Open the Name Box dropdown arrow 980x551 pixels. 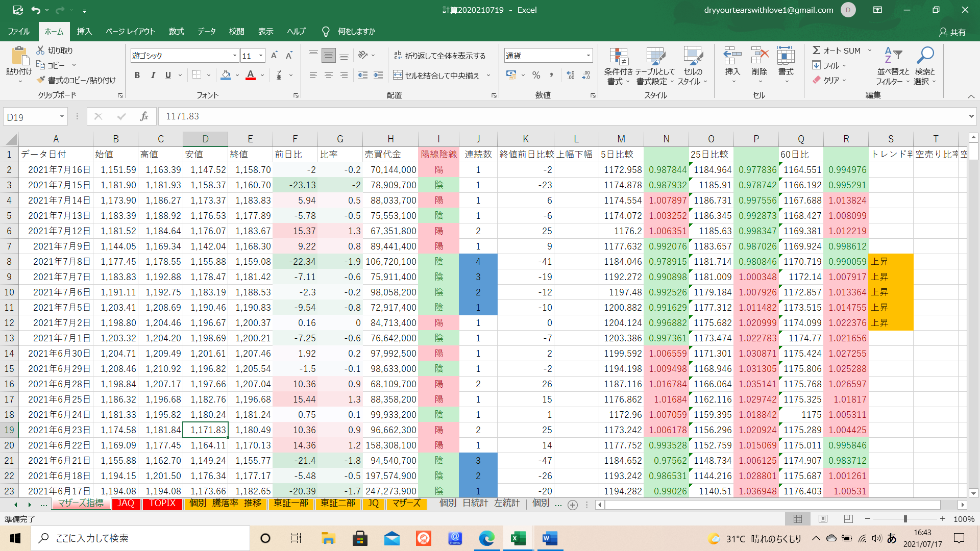pos(62,117)
